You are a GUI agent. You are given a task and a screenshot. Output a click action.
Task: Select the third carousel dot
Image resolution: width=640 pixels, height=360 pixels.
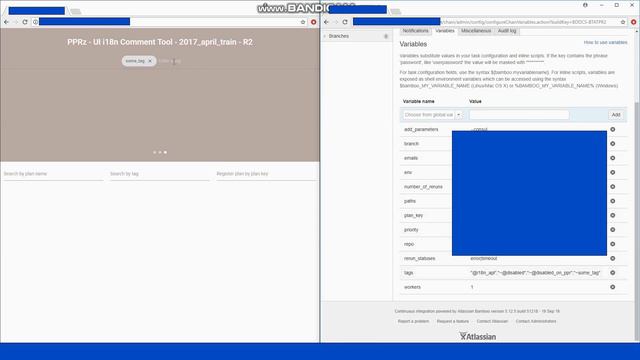point(165,152)
